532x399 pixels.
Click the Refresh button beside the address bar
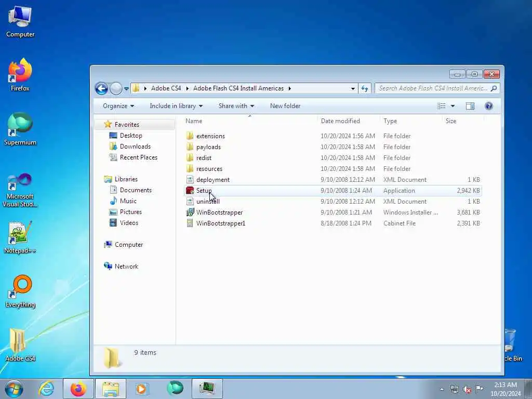(x=365, y=88)
